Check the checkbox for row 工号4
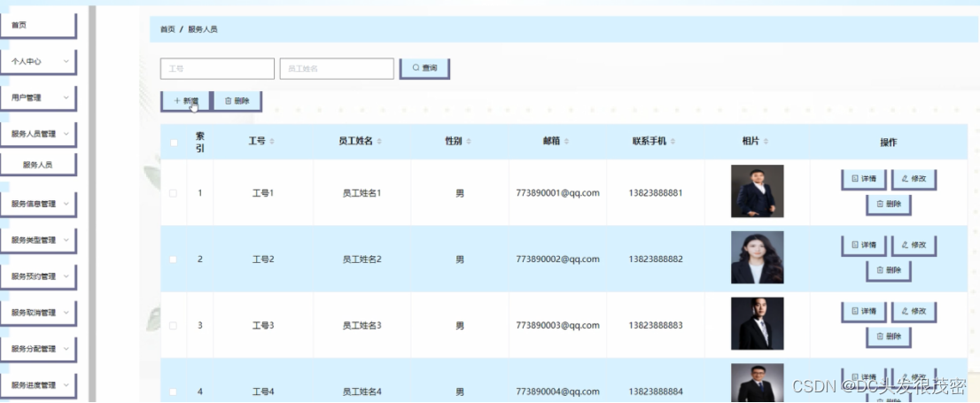 click(173, 391)
